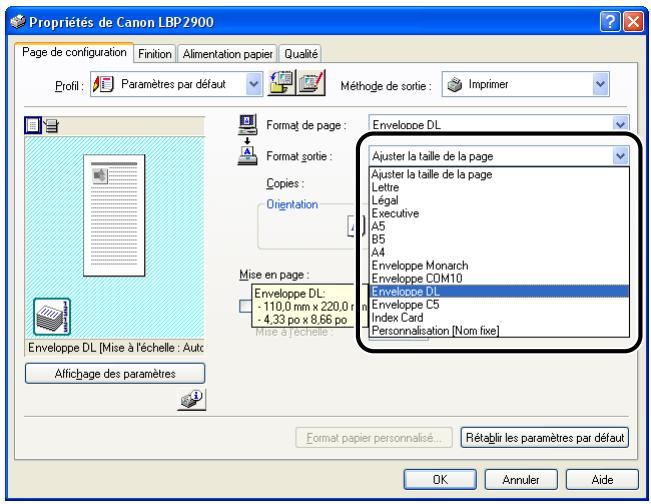Select Personnalisation [Nom fixe] option
This screenshot has height=504, width=651.
coord(499,330)
